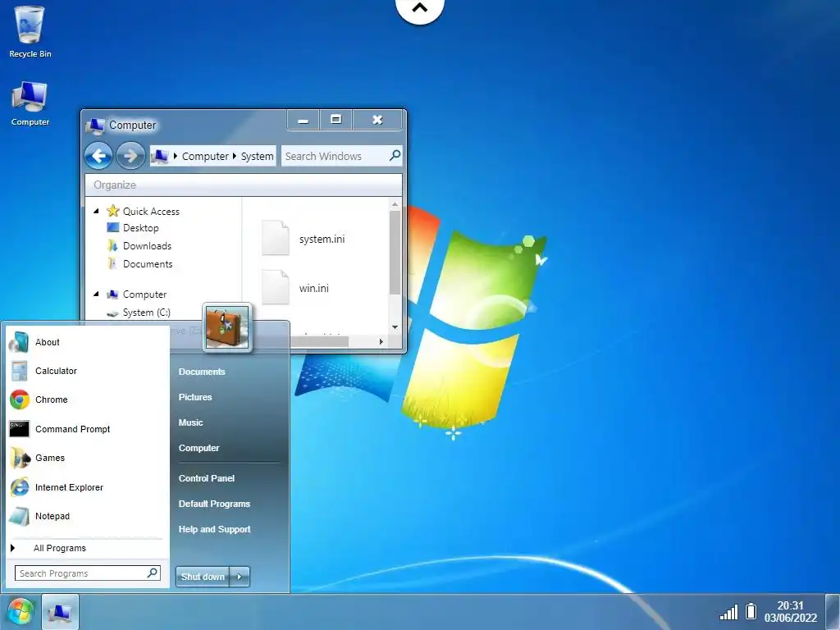Click the horizontal scroll right arrow in the file list
The height and width of the screenshot is (630, 840).
pyautogui.click(x=381, y=341)
